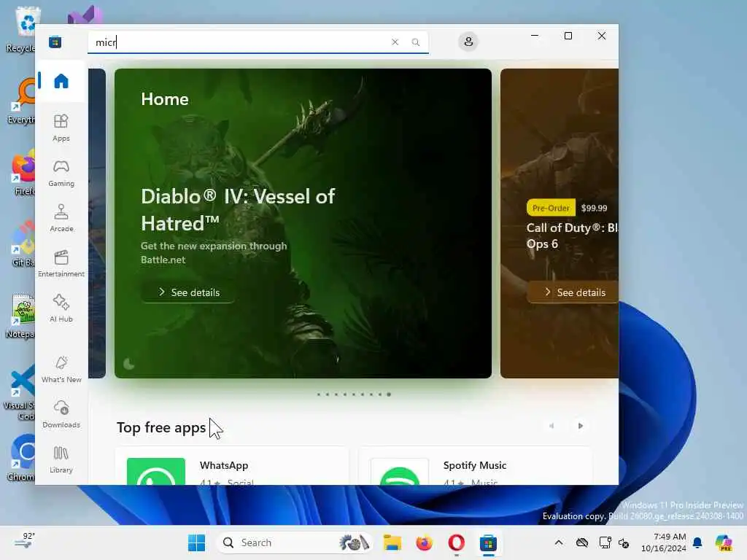This screenshot has width=747, height=560.
Task: Select the first carousel page dot
Action: tap(318, 394)
